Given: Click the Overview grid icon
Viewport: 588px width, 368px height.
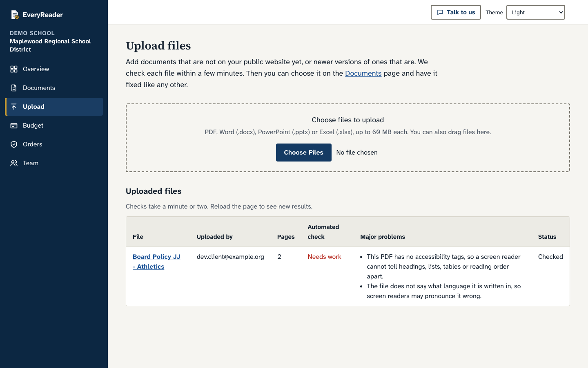Looking at the screenshot, I should click(14, 69).
